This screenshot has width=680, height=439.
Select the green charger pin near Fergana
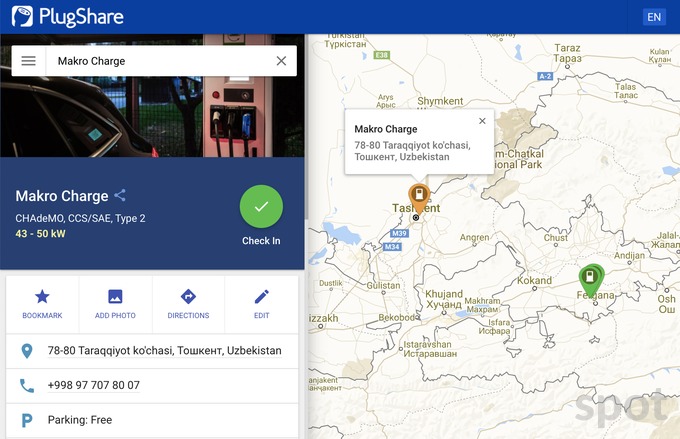(x=591, y=276)
